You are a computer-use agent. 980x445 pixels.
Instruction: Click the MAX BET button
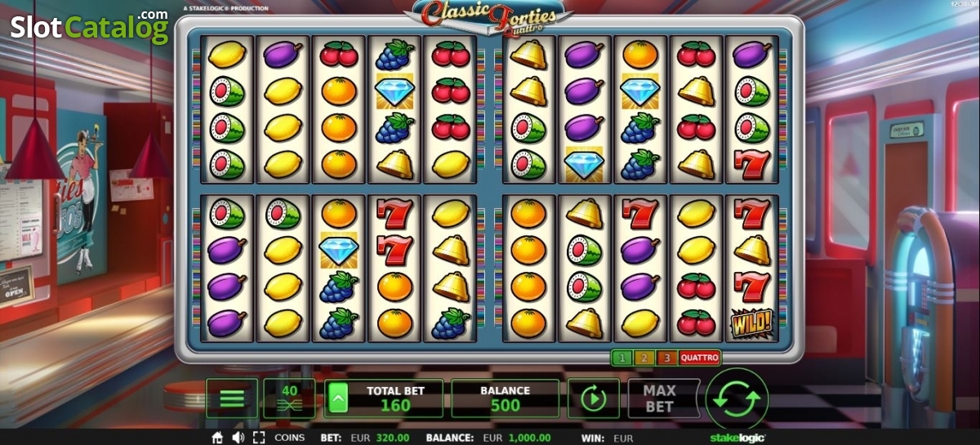[x=659, y=398]
